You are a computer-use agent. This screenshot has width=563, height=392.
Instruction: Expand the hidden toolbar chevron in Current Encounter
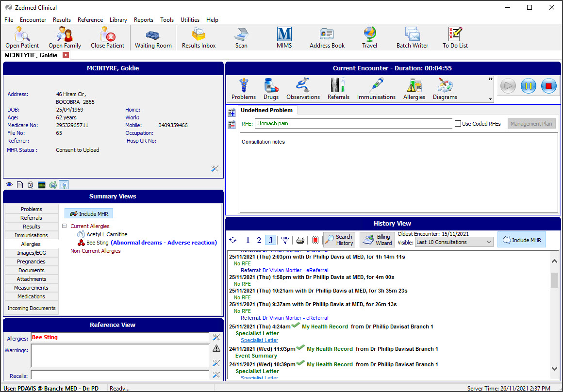click(490, 78)
